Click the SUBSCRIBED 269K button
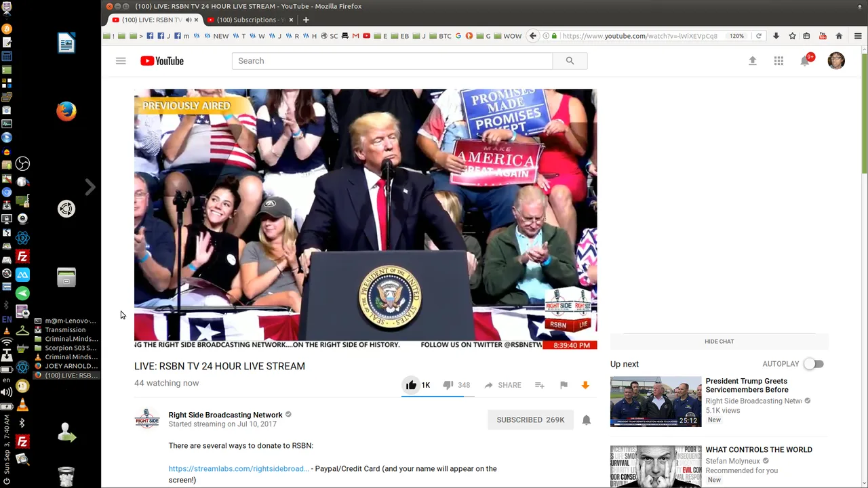The width and height of the screenshot is (868, 488). click(530, 420)
